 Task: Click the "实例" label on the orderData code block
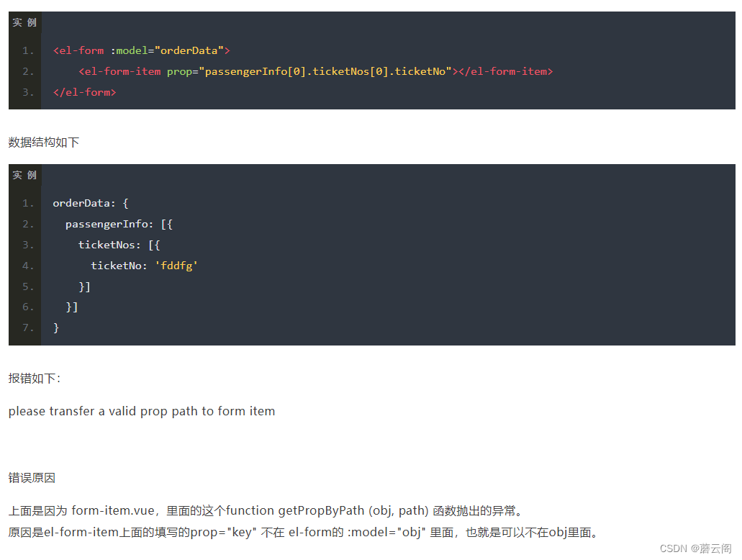point(24,175)
